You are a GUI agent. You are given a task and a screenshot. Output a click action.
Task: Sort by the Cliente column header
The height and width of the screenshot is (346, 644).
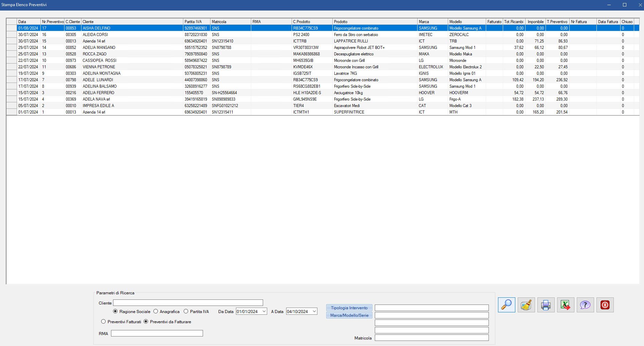coord(132,22)
